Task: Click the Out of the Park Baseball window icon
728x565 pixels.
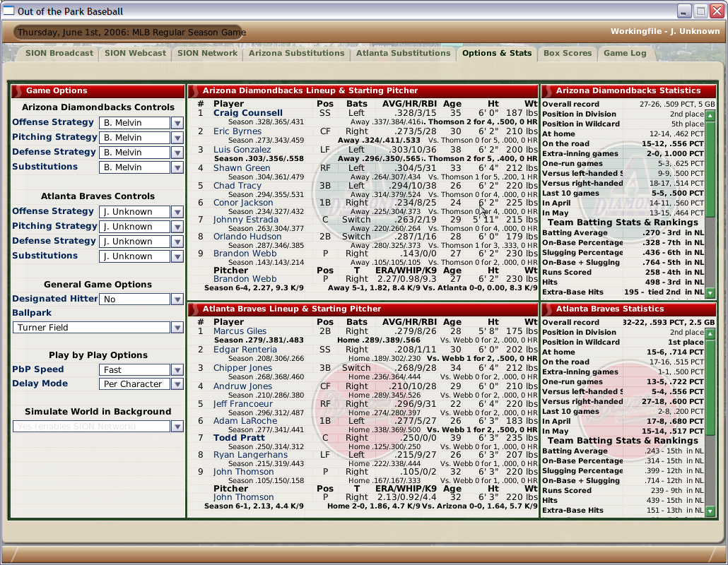Action: pyautogui.click(x=8, y=11)
